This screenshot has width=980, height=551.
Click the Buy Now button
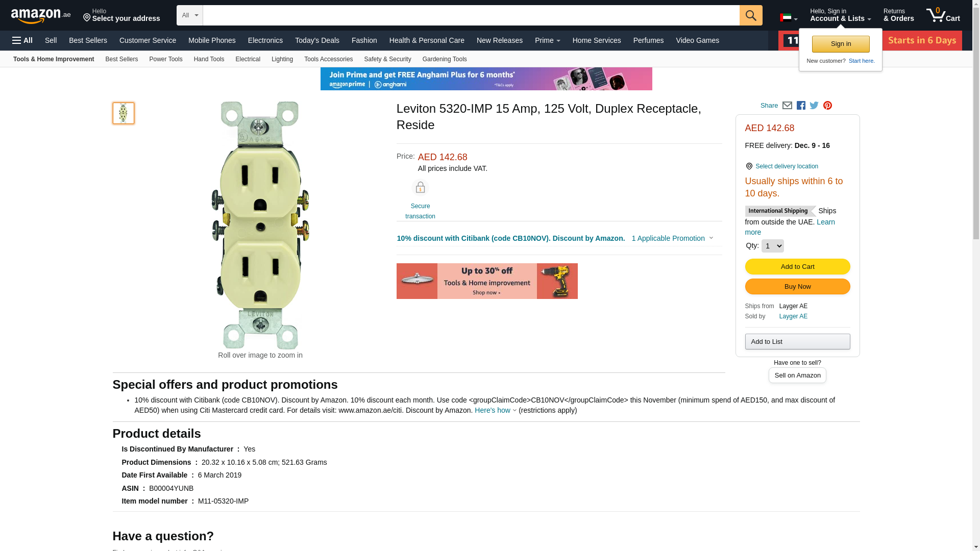[797, 287]
